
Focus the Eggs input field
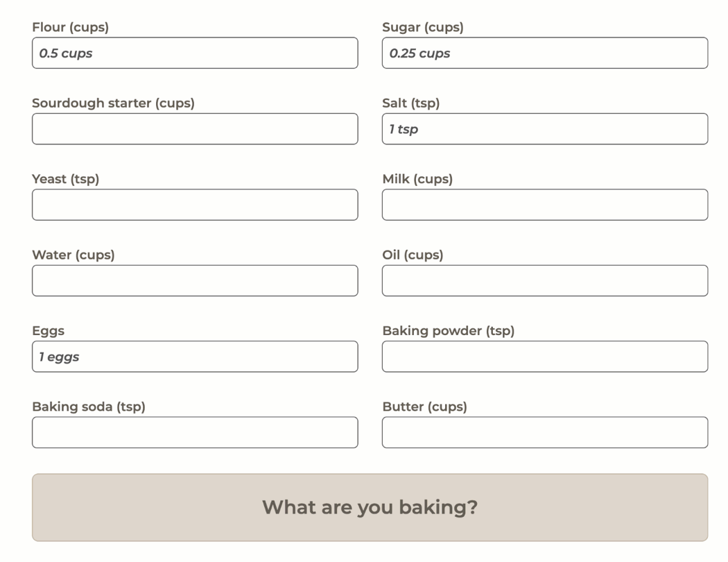(x=195, y=357)
